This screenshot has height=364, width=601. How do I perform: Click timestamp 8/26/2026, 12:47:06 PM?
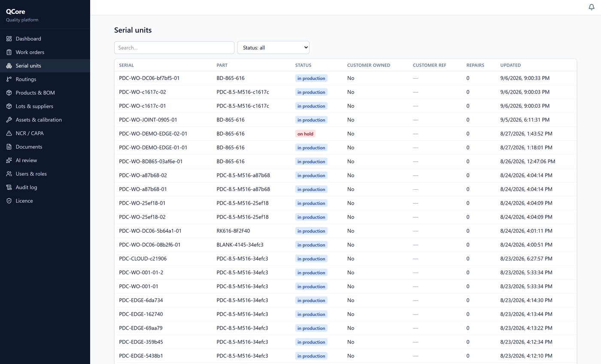[528, 161]
